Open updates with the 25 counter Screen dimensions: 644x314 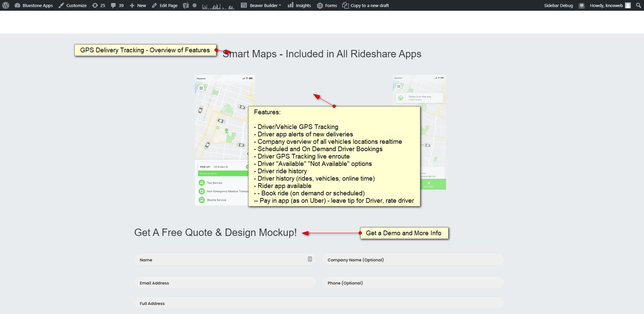99,5
